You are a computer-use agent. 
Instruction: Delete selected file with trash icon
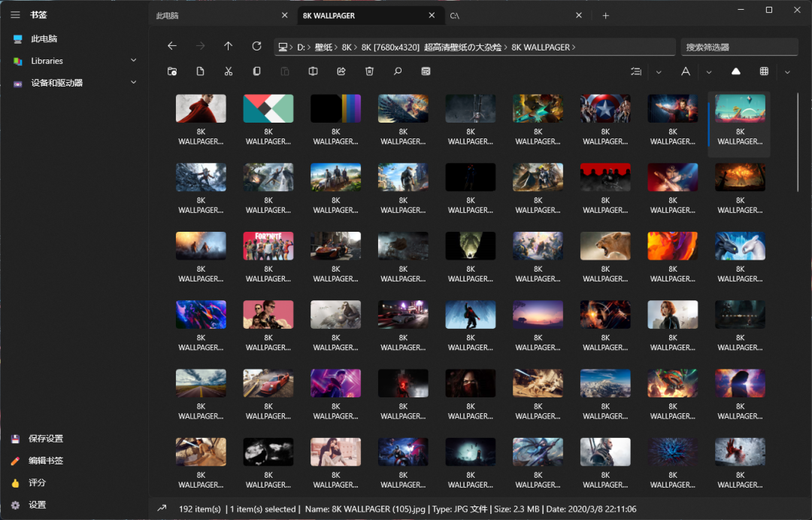coord(368,71)
